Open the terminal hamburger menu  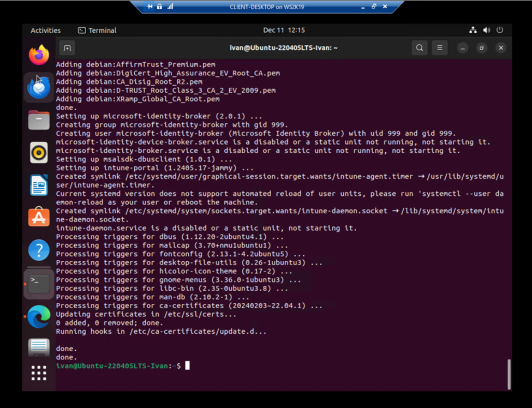coord(440,48)
